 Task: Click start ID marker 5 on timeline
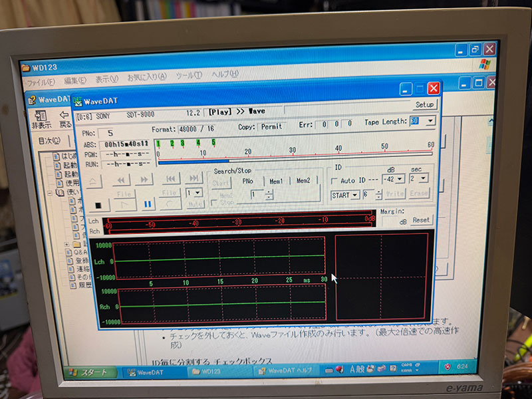pyautogui.click(x=213, y=142)
